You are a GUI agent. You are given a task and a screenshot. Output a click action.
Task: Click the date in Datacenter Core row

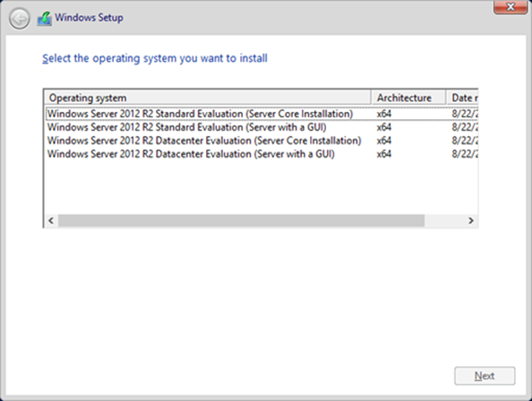(x=465, y=141)
